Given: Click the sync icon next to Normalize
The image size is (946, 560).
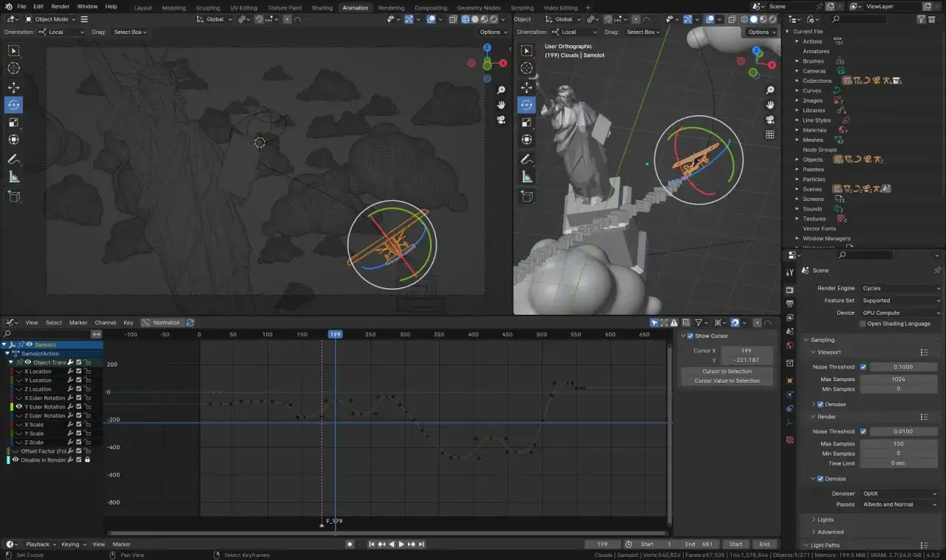Looking at the screenshot, I should pyautogui.click(x=190, y=322).
